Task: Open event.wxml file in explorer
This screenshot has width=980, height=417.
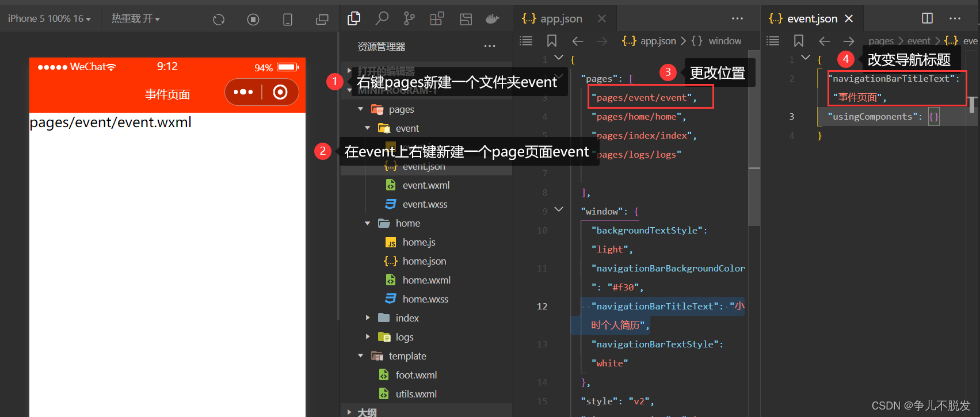Action: click(426, 185)
